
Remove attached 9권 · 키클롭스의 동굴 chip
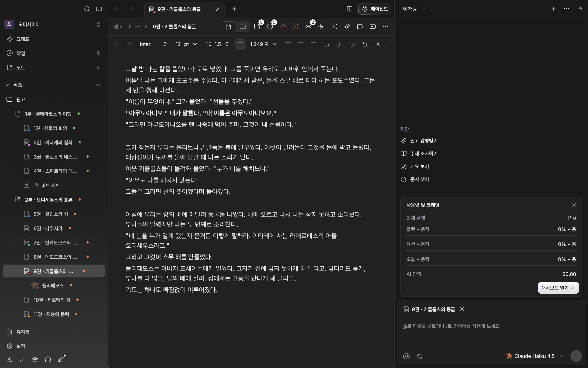coord(462,309)
